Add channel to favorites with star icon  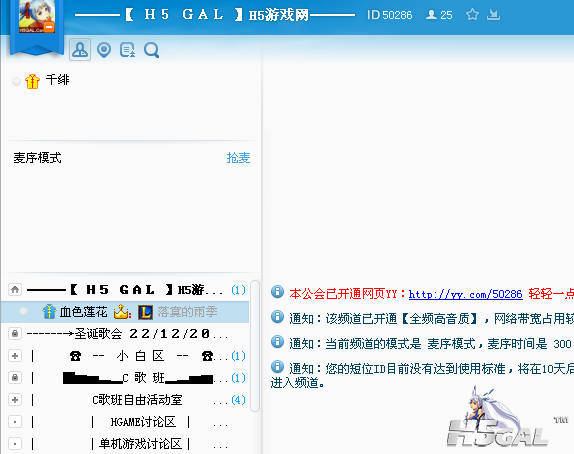[x=472, y=15]
